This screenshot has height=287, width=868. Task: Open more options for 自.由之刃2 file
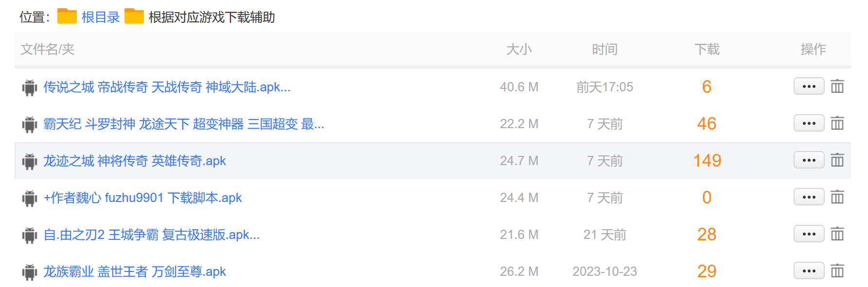(809, 234)
